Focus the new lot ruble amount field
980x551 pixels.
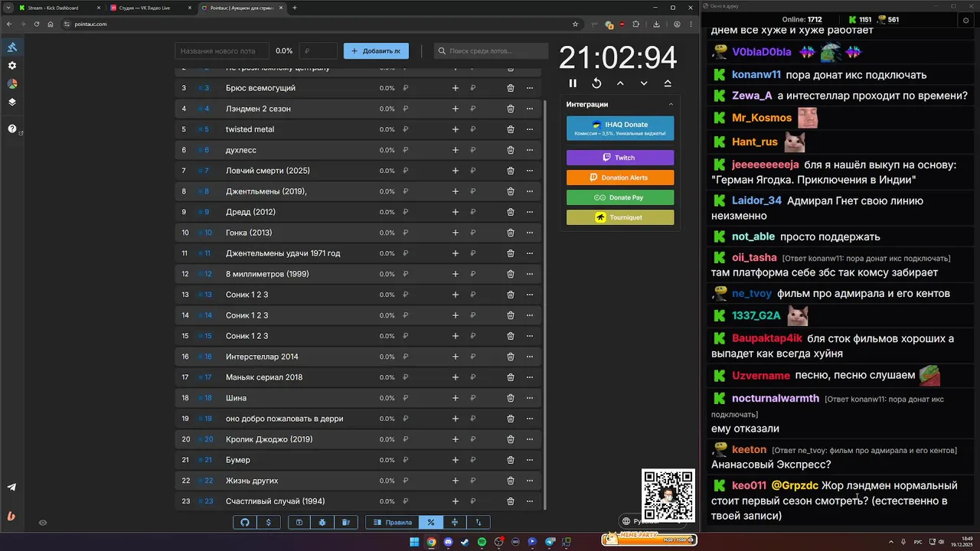point(318,51)
